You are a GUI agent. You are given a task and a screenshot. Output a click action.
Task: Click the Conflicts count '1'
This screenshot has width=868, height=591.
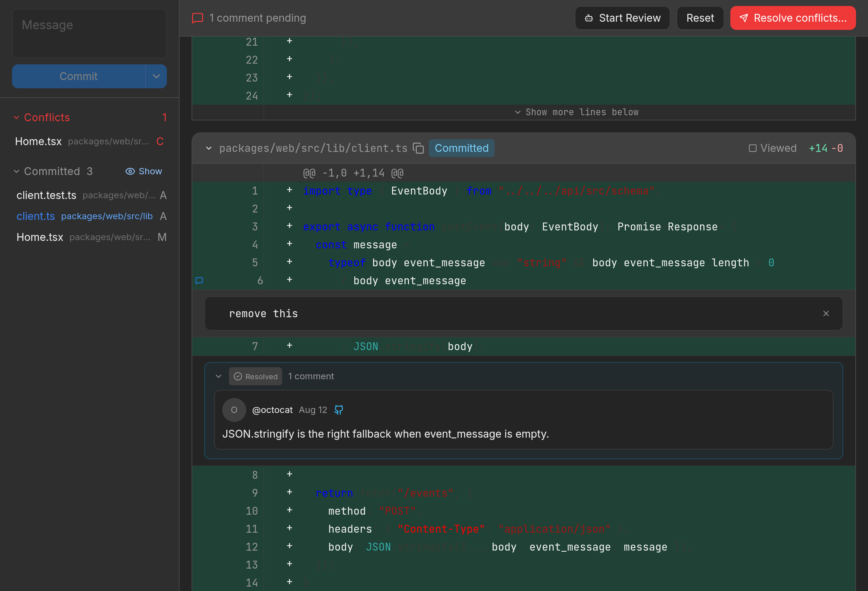pyautogui.click(x=164, y=117)
